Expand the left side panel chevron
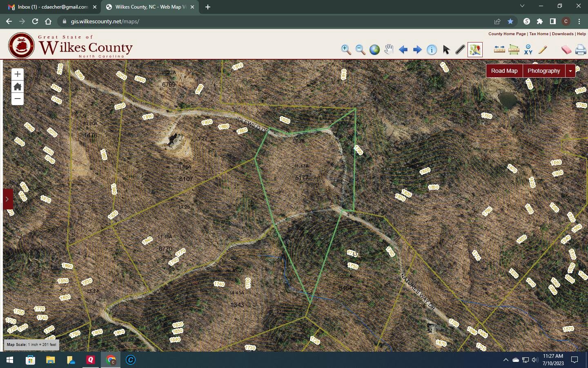Viewport: 588px width, 368px height. 7,199
